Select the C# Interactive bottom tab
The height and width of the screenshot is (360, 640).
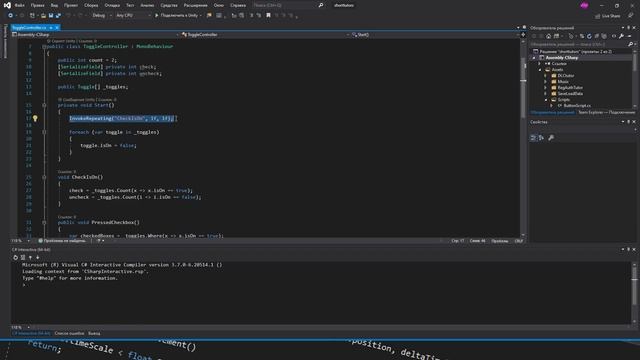click(x=31, y=333)
